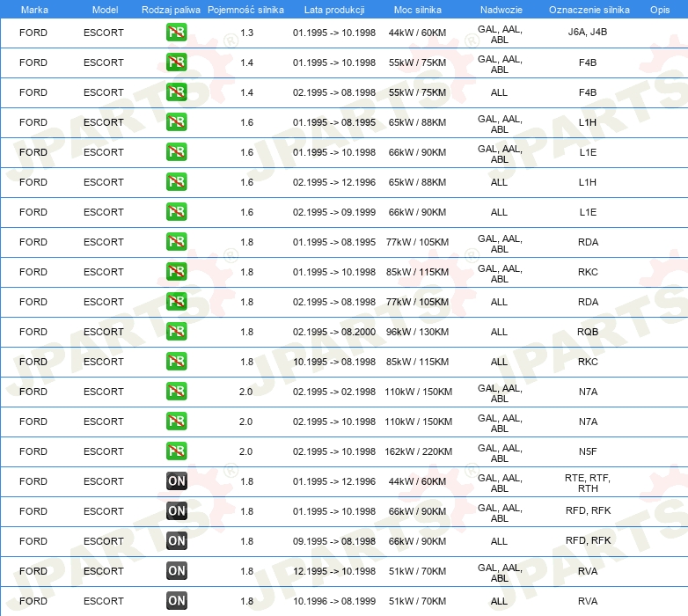Viewport: 688px width, 616px height.
Task: Select the production years 02.1995 -> 02.1998
Action: pos(334,392)
